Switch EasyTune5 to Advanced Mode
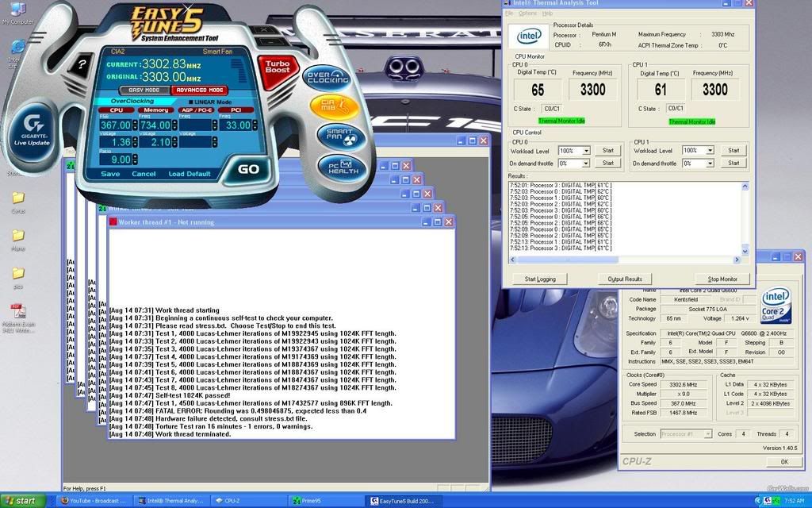 pyautogui.click(x=199, y=90)
